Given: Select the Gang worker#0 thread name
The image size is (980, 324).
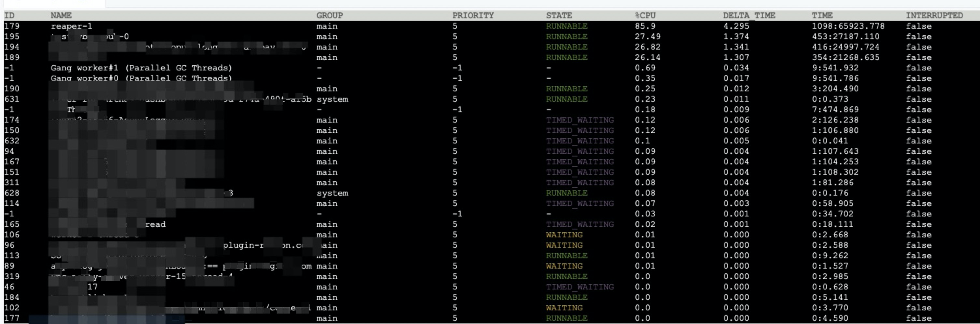Looking at the screenshot, I should pyautogui.click(x=141, y=79).
